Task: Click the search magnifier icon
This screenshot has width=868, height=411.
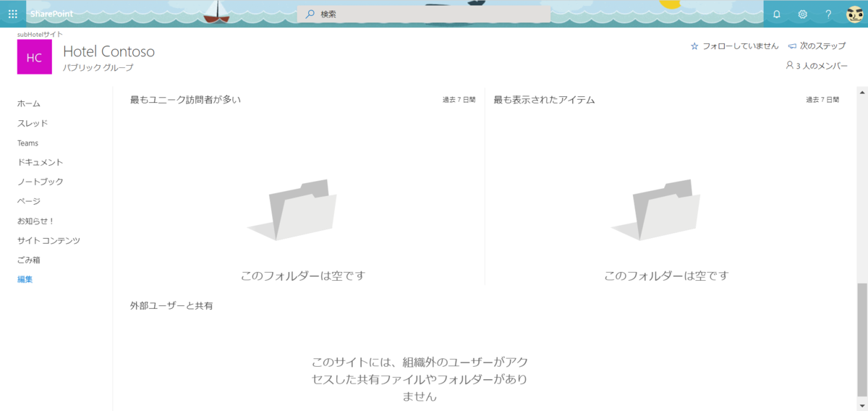Action: coord(310,14)
